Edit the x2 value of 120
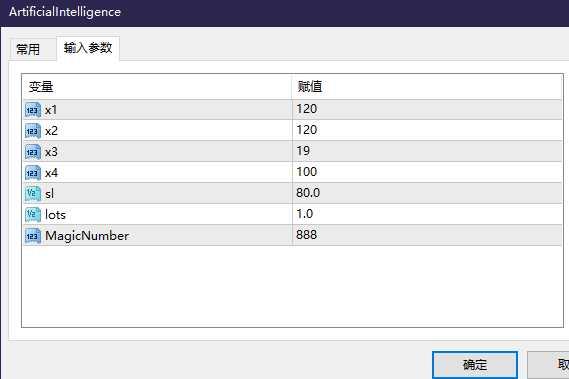The height and width of the screenshot is (379, 569). [427, 130]
